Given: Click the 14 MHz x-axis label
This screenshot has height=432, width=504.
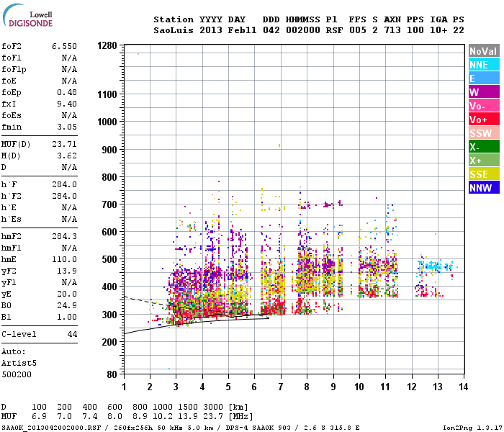Looking at the screenshot, I should click(x=463, y=387).
